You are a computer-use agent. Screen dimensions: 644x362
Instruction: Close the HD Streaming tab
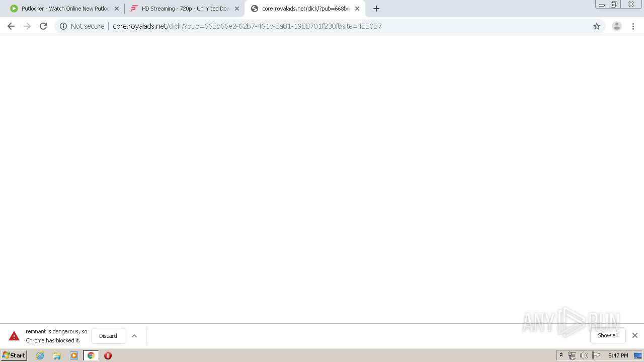pos(237,9)
